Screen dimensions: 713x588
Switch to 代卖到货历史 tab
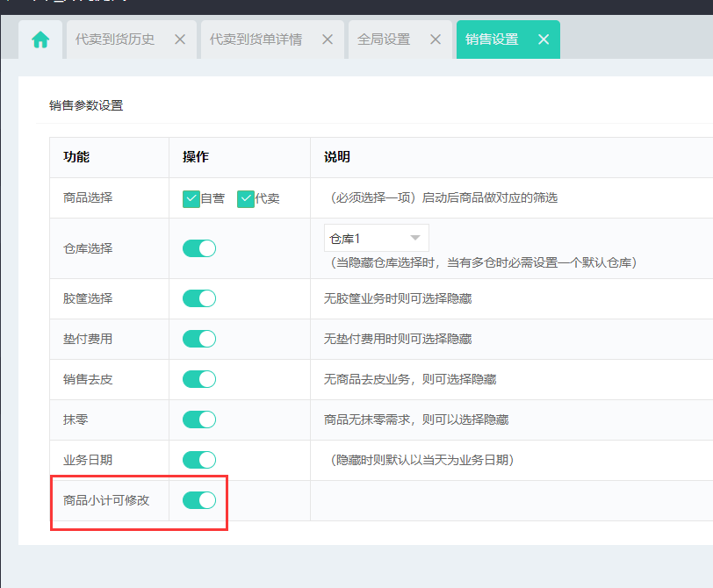[115, 39]
